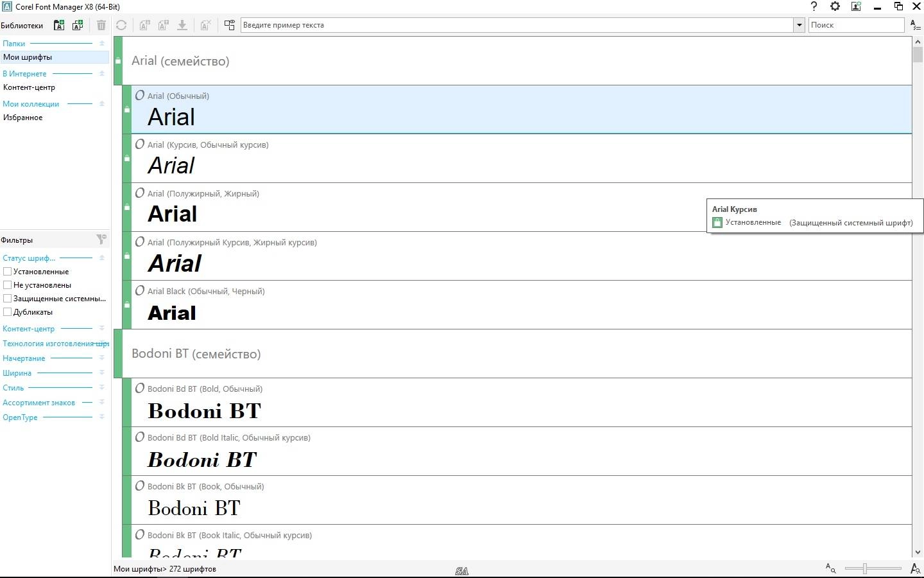Open settings with the gear icon
Viewport: 924px width, 578px height.
(x=835, y=6)
